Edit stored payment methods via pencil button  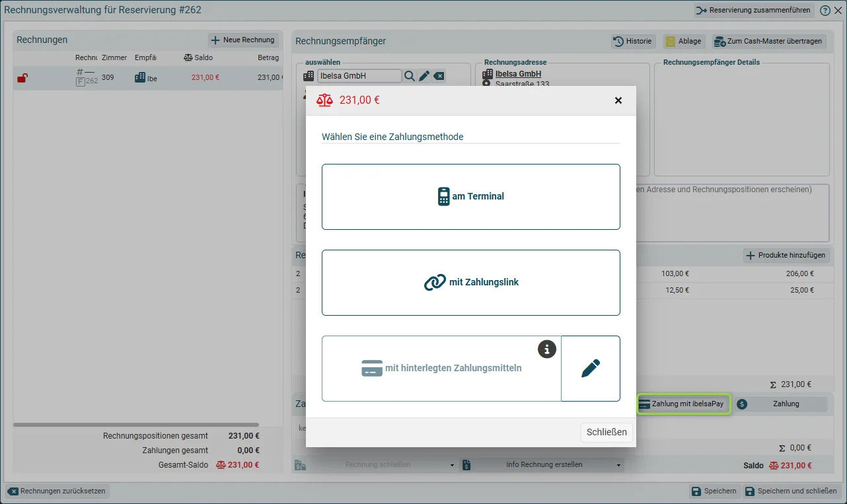coord(591,369)
